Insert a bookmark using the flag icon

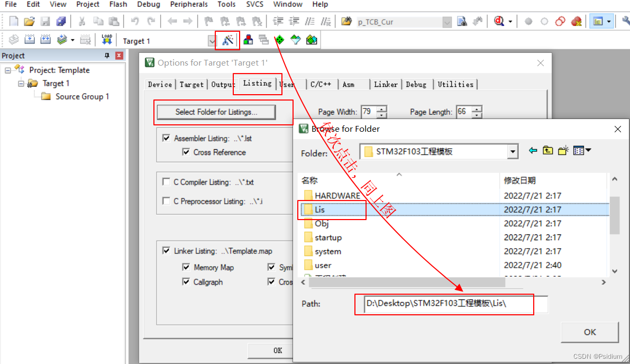click(208, 21)
